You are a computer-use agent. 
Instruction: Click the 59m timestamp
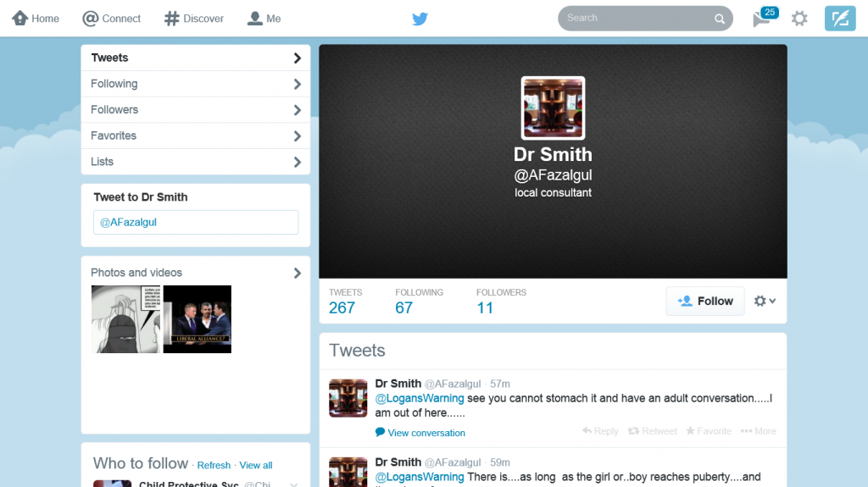click(x=500, y=462)
